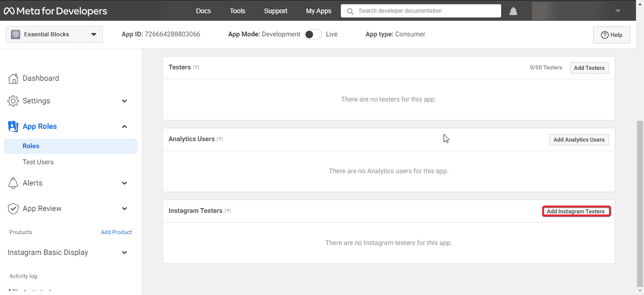Open the notifications bell in top bar
Screen dimensions: 644x295
pos(513,11)
